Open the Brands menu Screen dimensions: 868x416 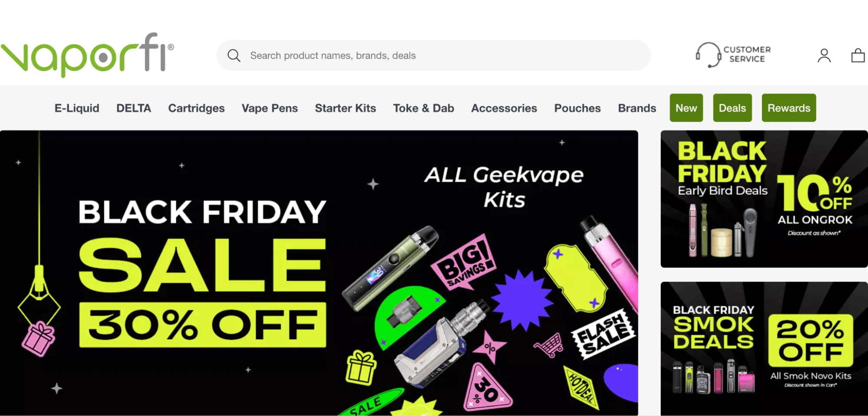[x=637, y=108]
